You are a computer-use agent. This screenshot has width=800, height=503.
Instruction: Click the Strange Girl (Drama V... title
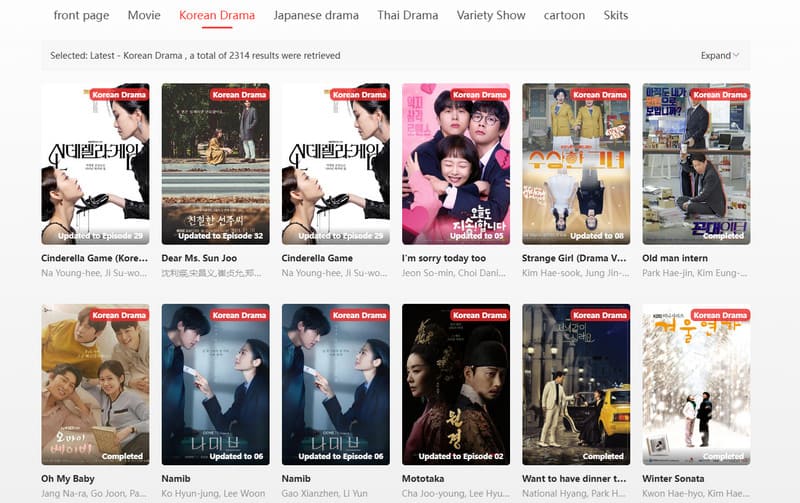tap(574, 258)
